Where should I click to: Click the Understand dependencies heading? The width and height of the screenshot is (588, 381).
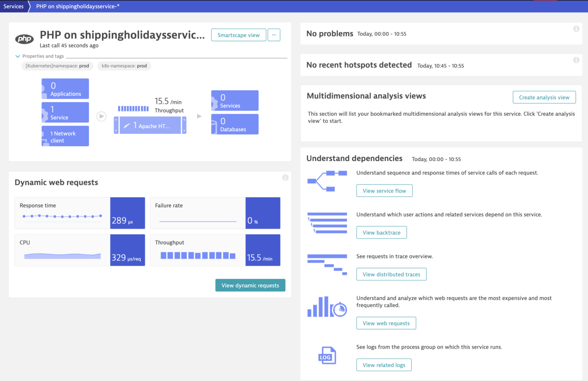(x=354, y=159)
